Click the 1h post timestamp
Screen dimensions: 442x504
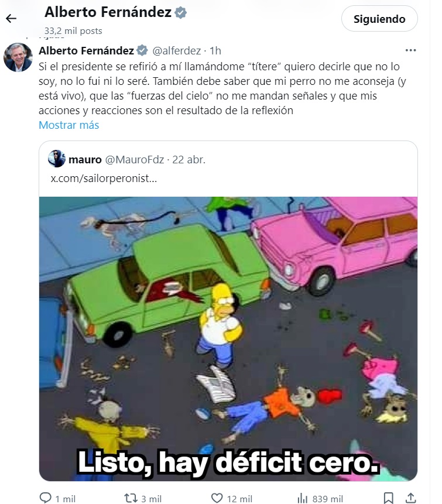215,51
